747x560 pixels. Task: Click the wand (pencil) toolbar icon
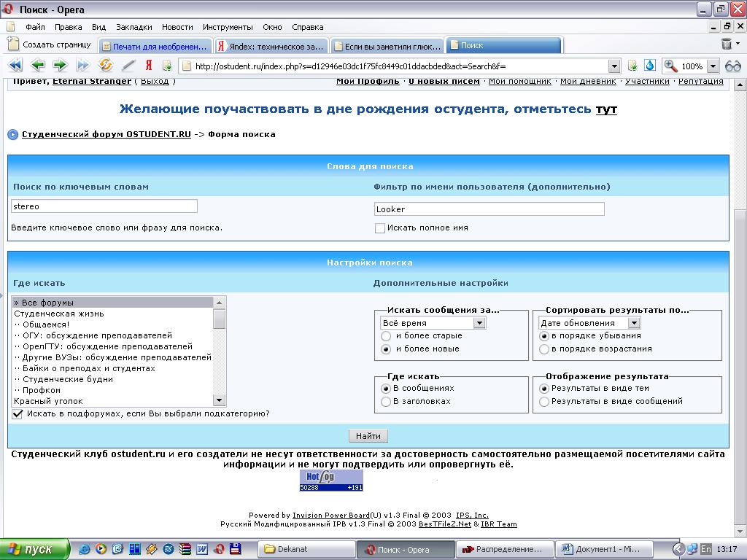tap(128, 65)
